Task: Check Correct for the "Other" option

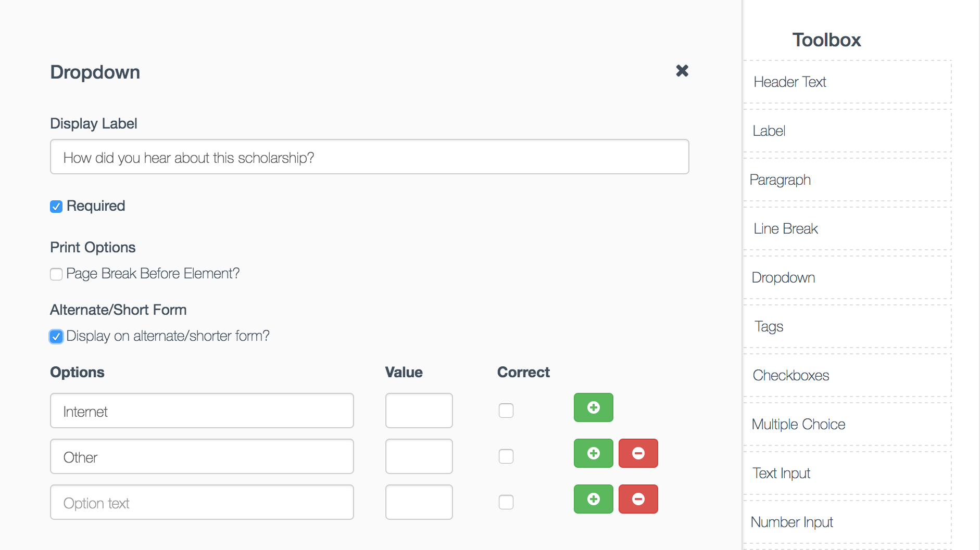Action: (506, 456)
